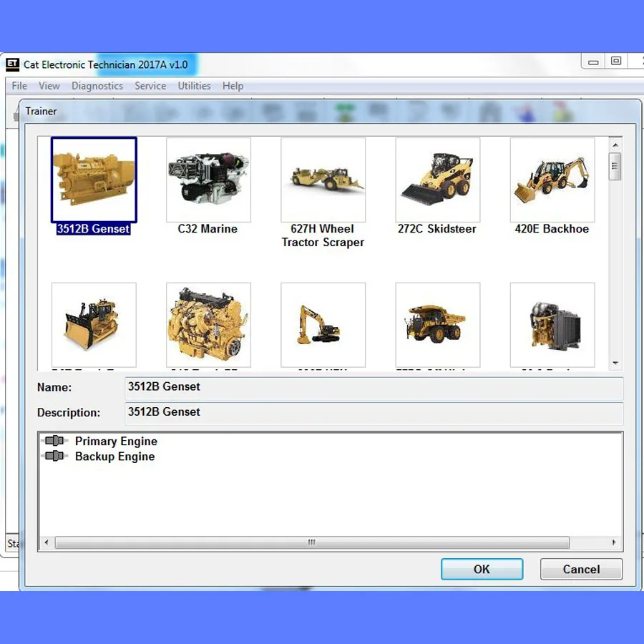This screenshot has height=644, width=644.
Task: Minimize the Cat Electronic Technician window
Action: click(593, 62)
